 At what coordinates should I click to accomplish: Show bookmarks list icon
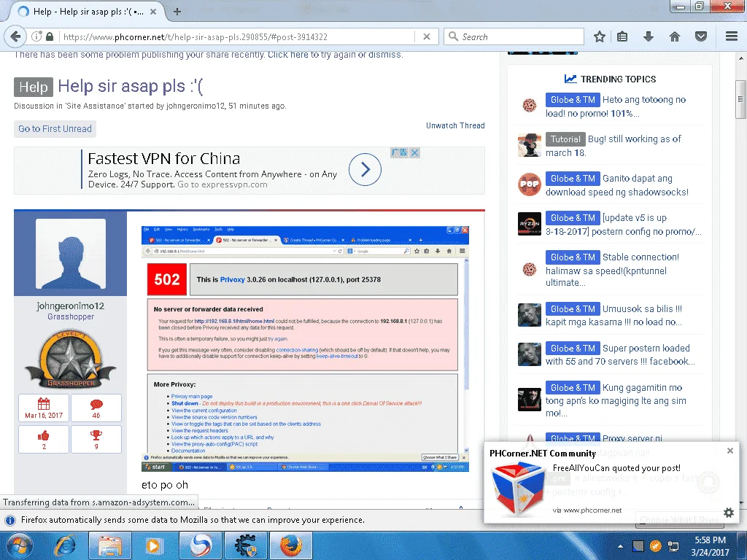(x=622, y=36)
